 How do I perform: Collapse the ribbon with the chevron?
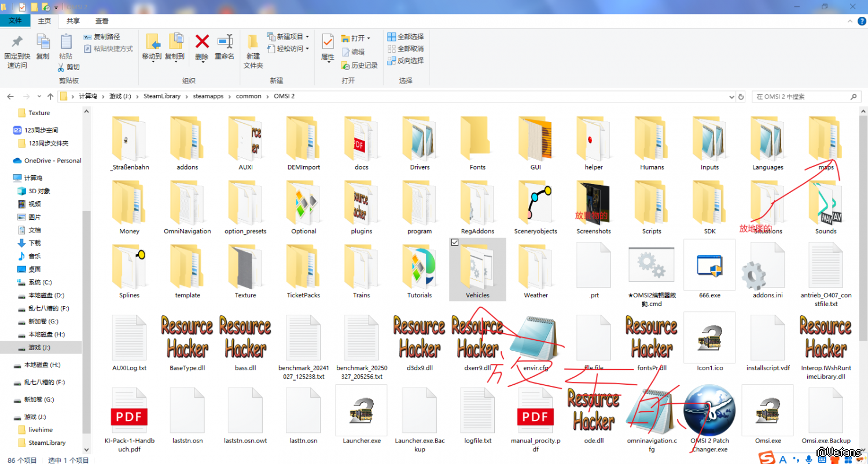point(849,21)
